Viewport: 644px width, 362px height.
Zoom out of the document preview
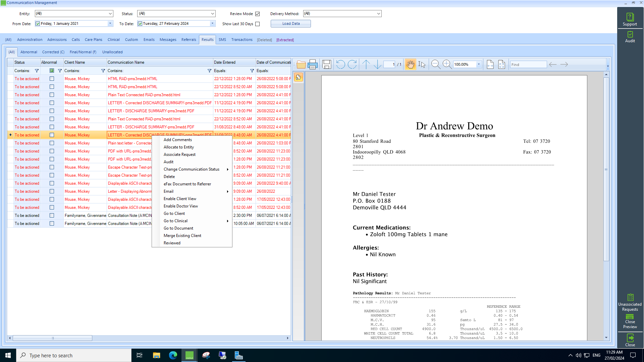pos(436,64)
